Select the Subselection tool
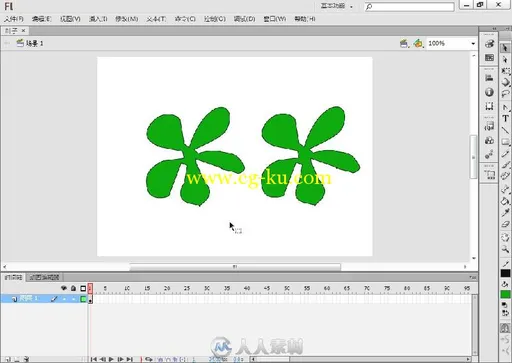512x363 pixels. [505, 60]
